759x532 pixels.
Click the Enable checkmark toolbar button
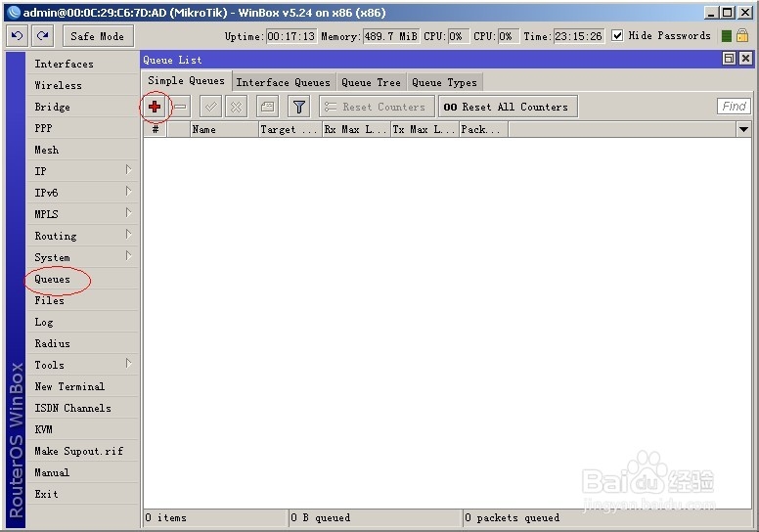(x=210, y=107)
